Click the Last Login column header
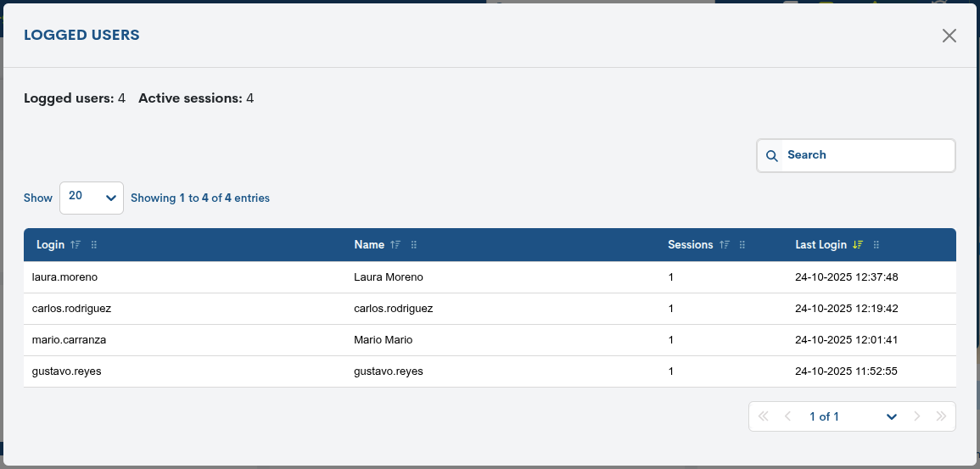Image resolution: width=980 pixels, height=469 pixels. click(x=820, y=245)
